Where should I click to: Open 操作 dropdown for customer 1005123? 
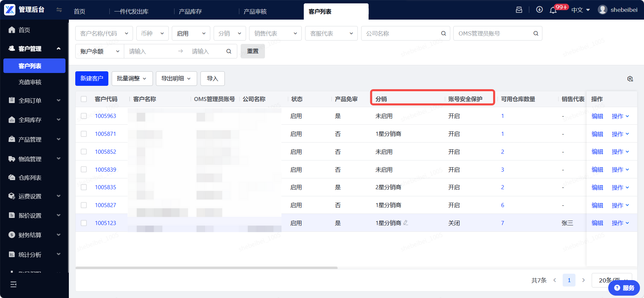click(x=620, y=223)
